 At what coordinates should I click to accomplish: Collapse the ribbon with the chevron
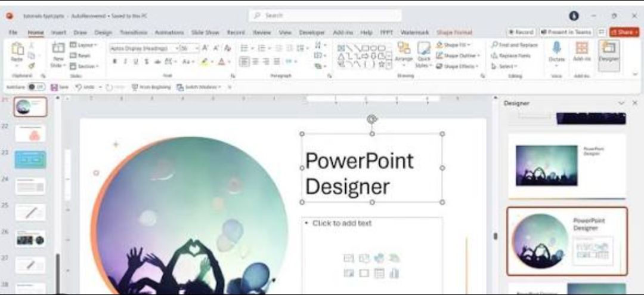[636, 75]
